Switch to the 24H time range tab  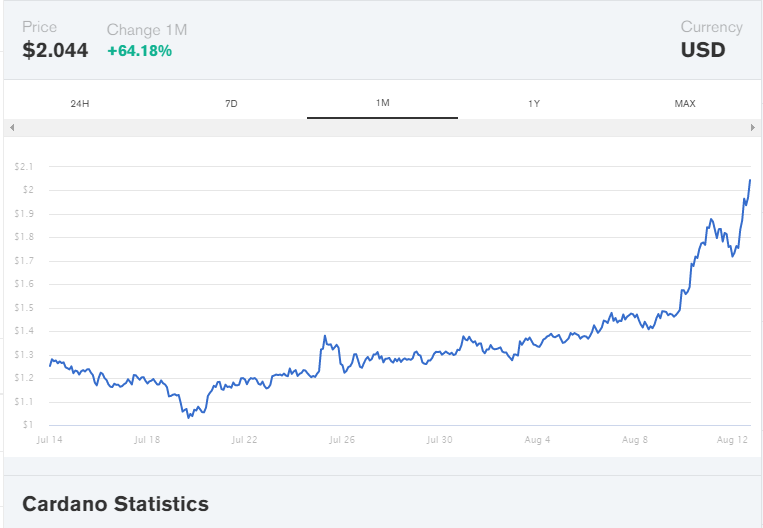[80, 104]
